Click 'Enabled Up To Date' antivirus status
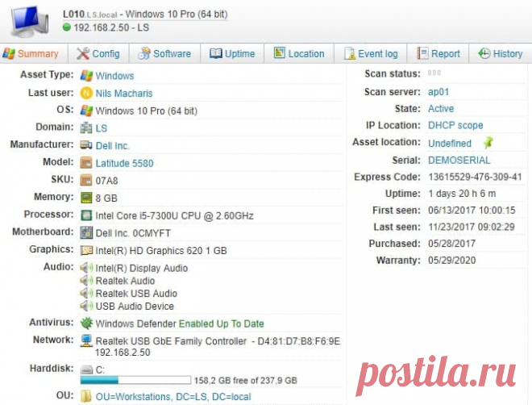 221,324
